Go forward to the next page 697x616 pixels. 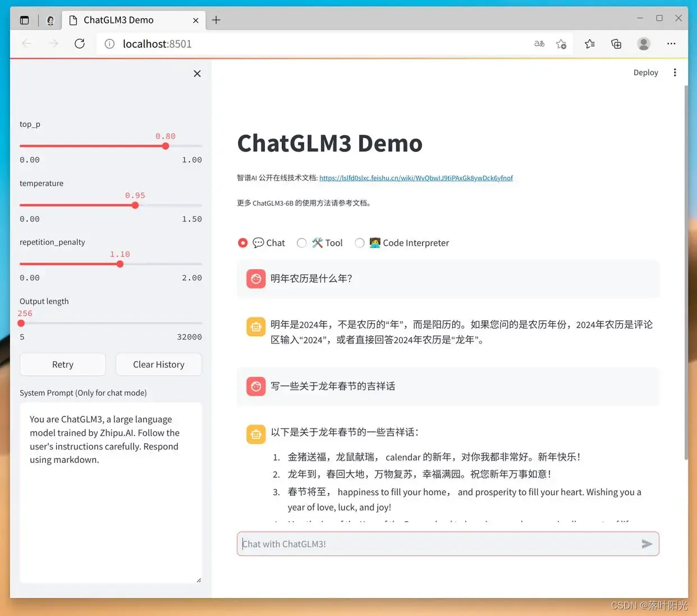[53, 44]
